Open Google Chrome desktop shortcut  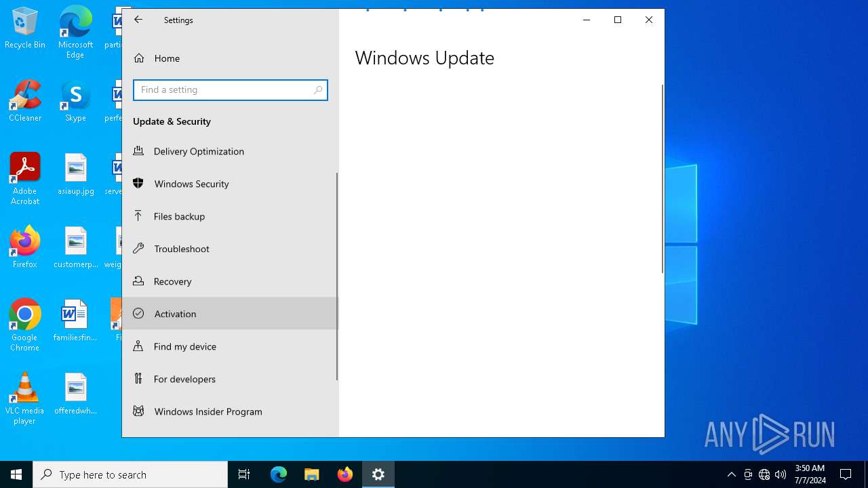click(25, 325)
